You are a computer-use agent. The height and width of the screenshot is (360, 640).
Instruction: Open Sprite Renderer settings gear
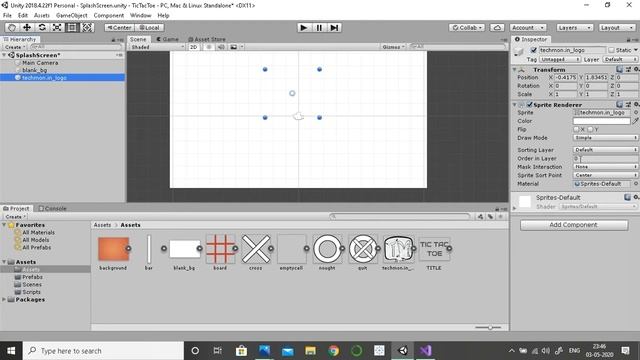point(636,104)
